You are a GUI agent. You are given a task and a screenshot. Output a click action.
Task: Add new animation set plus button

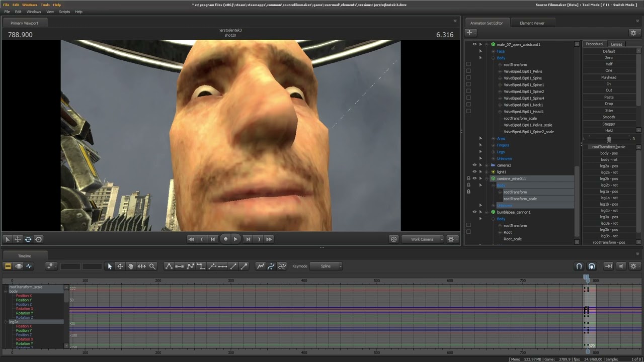coord(469,33)
